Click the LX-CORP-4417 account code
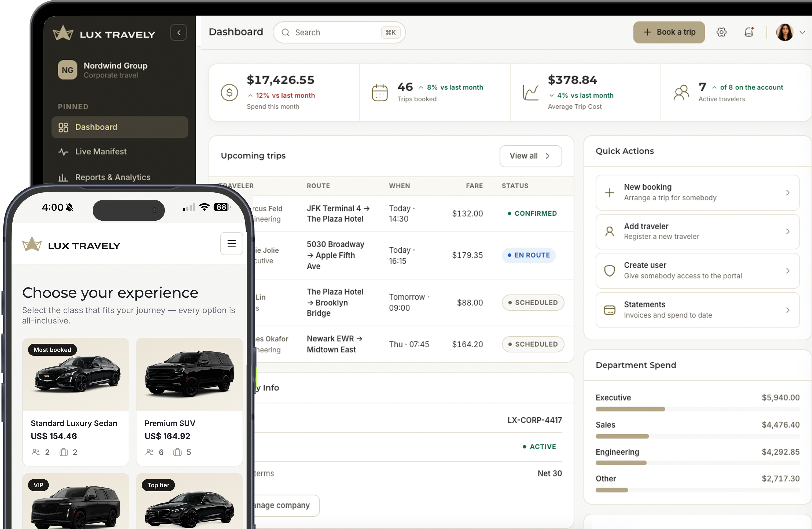 tap(534, 420)
